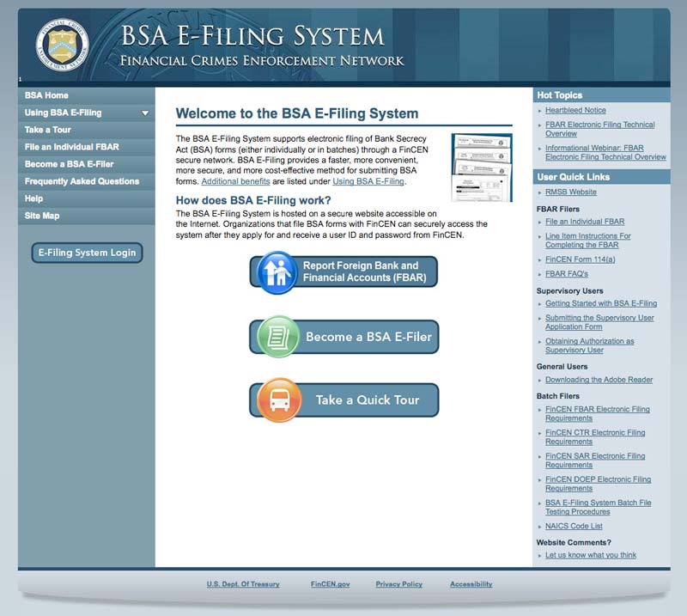Follow the Additional benefits link
Screen dimensions: 687x616
pyautogui.click(x=235, y=181)
